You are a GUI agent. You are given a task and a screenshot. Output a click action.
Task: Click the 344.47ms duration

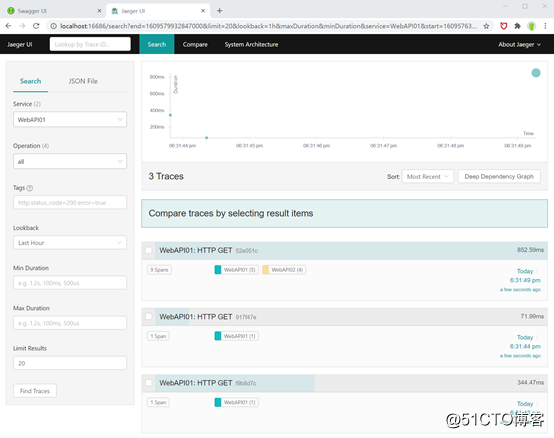click(x=530, y=382)
